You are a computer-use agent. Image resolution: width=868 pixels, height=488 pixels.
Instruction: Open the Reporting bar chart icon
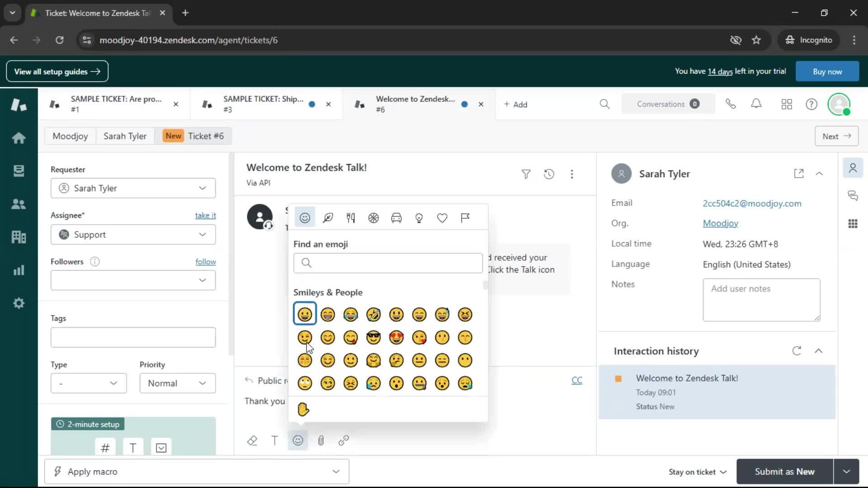(19, 270)
